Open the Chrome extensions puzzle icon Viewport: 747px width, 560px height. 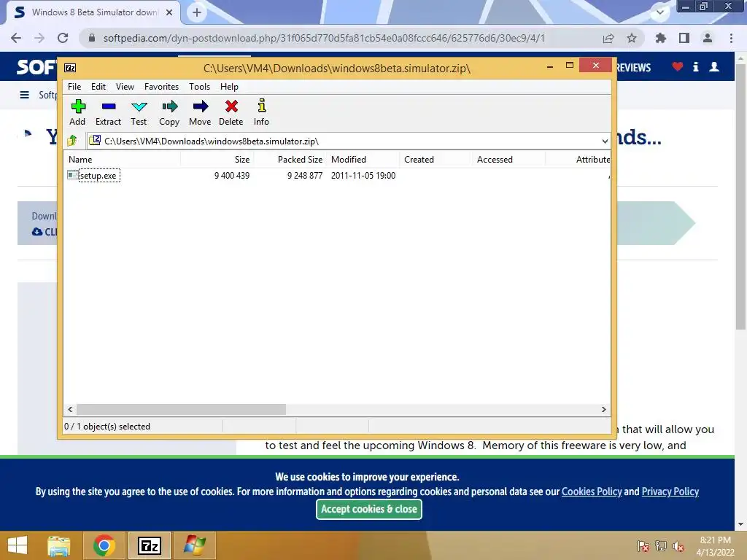click(661, 38)
